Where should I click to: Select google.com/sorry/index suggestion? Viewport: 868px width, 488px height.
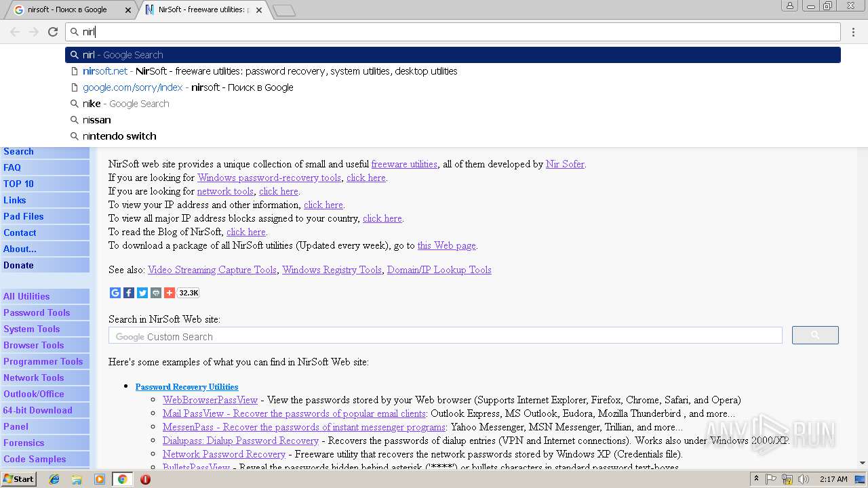(x=453, y=87)
